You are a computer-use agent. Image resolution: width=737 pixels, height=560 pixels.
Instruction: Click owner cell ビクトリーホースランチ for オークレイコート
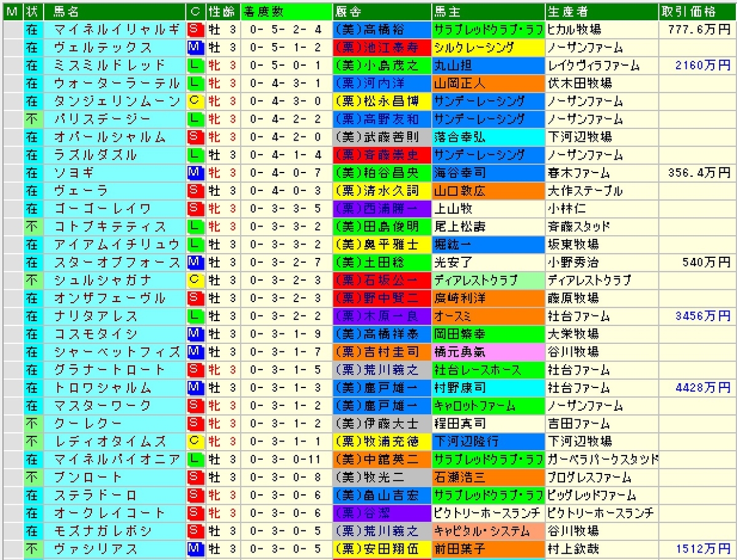click(488, 513)
